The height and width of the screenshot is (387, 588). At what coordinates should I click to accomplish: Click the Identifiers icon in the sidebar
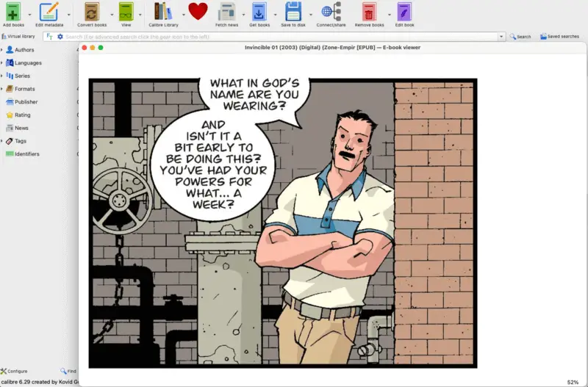10,153
